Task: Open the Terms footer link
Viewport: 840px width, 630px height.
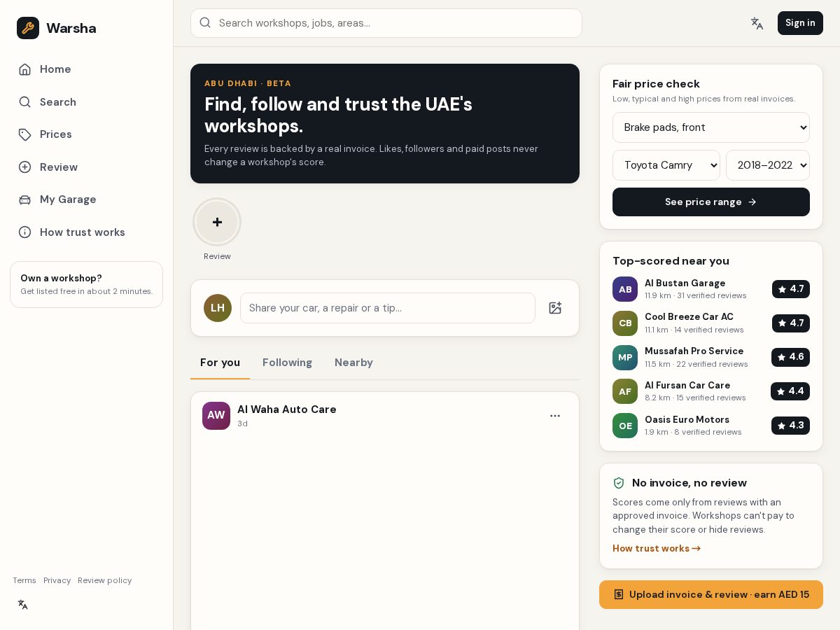Action: tap(24, 580)
